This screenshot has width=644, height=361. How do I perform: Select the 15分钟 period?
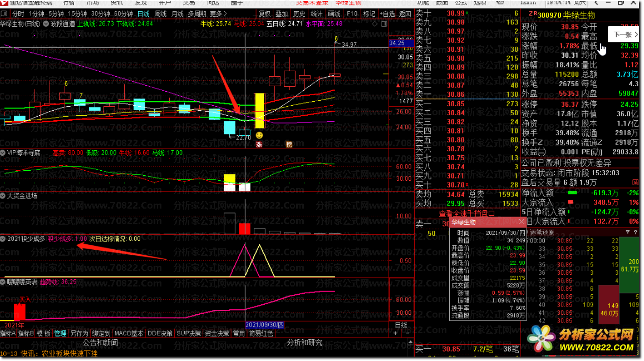[77, 13]
